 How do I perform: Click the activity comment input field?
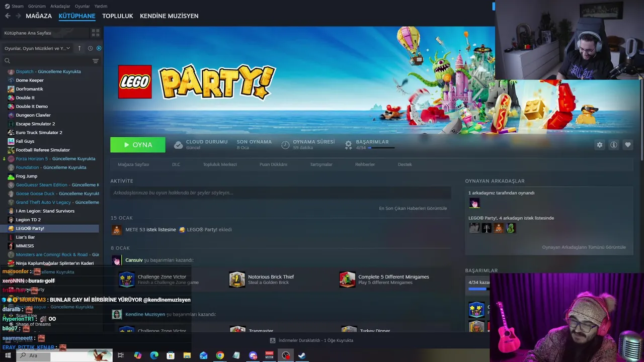point(281,193)
